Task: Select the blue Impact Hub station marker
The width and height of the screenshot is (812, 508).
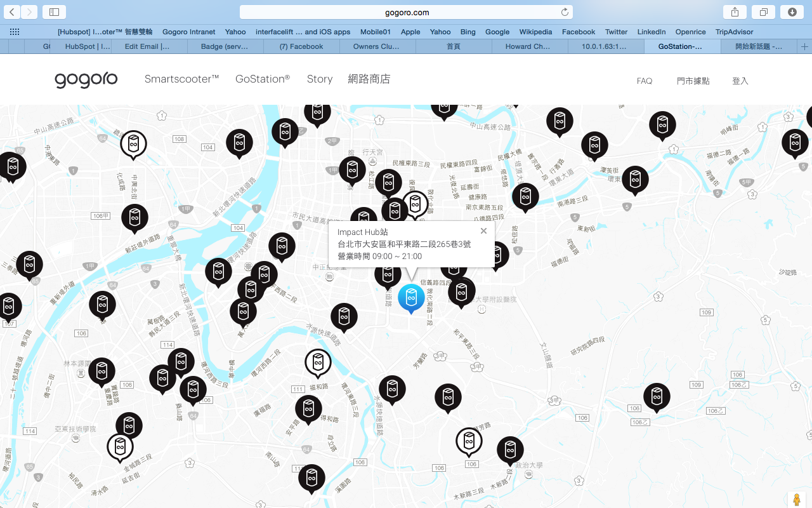Action: click(411, 298)
